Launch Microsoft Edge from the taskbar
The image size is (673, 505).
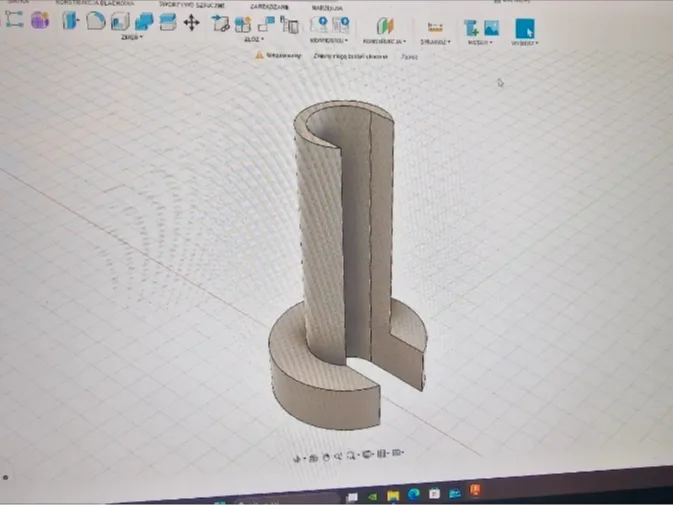[413, 494]
